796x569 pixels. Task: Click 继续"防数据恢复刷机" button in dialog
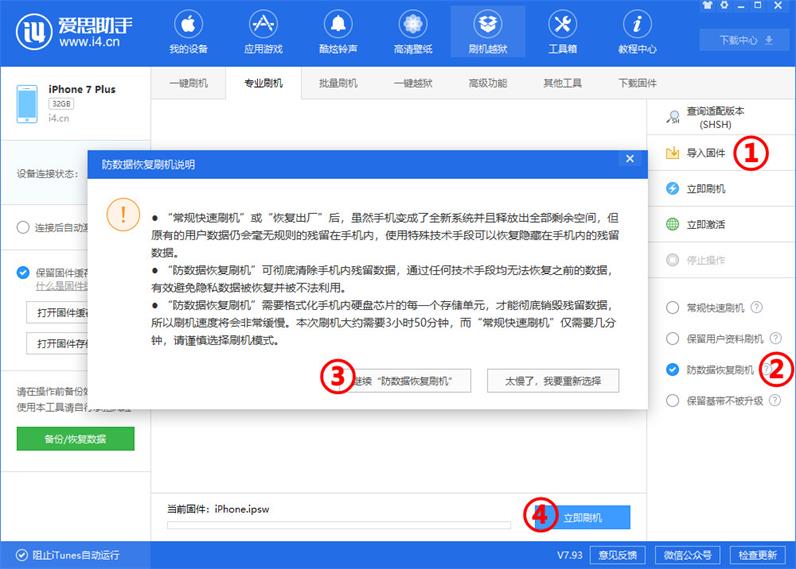[403, 381]
